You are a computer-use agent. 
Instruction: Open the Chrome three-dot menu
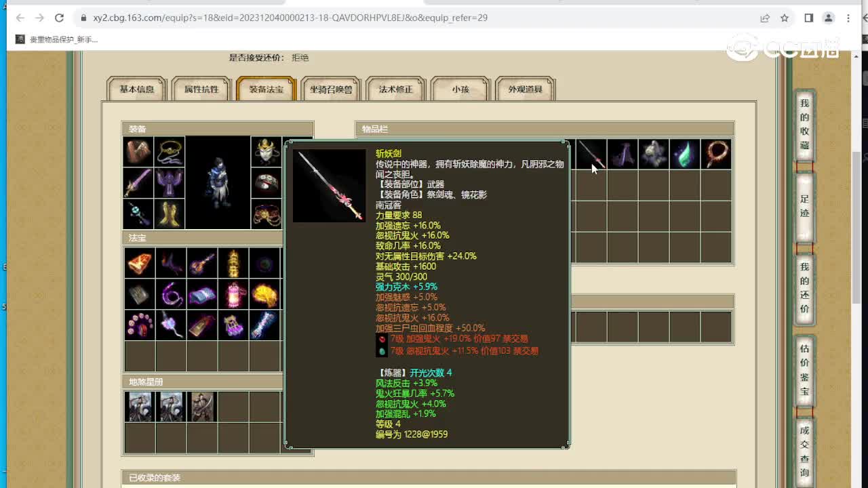(x=848, y=18)
